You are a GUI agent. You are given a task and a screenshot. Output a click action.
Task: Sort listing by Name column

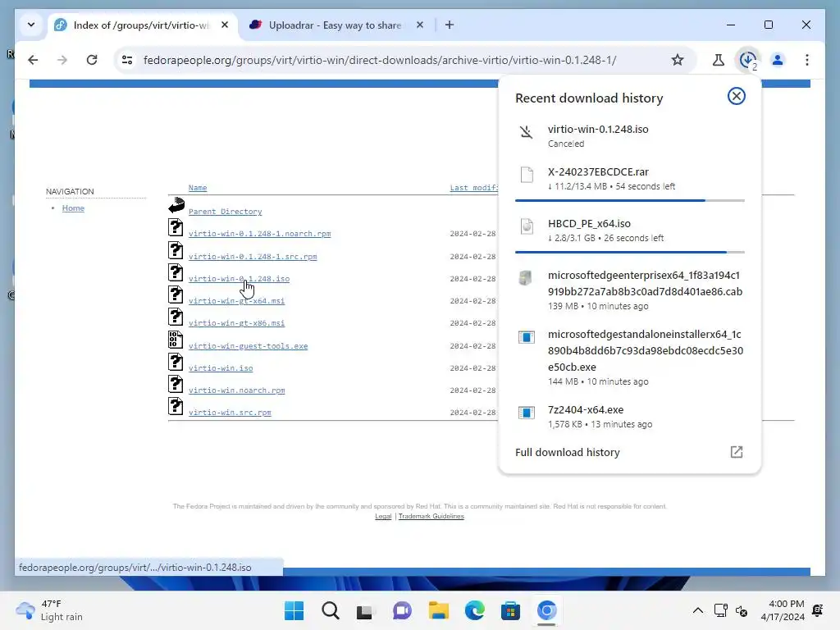click(198, 188)
